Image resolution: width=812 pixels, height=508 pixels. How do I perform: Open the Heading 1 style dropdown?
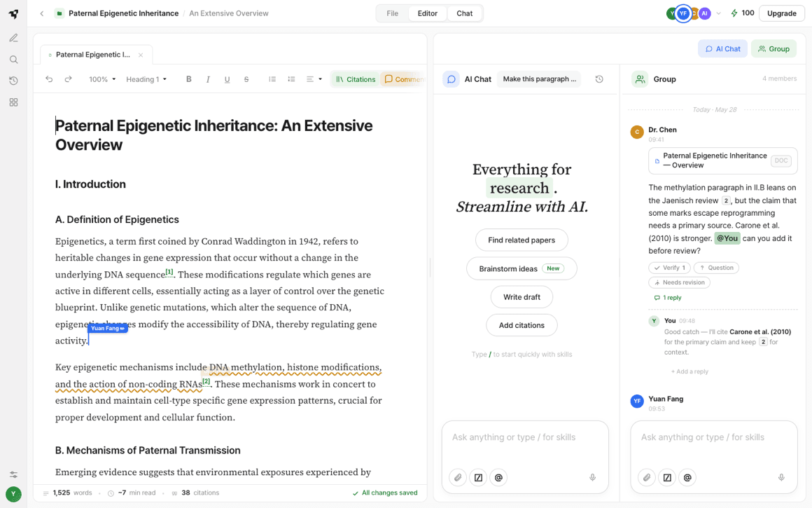[x=146, y=79]
